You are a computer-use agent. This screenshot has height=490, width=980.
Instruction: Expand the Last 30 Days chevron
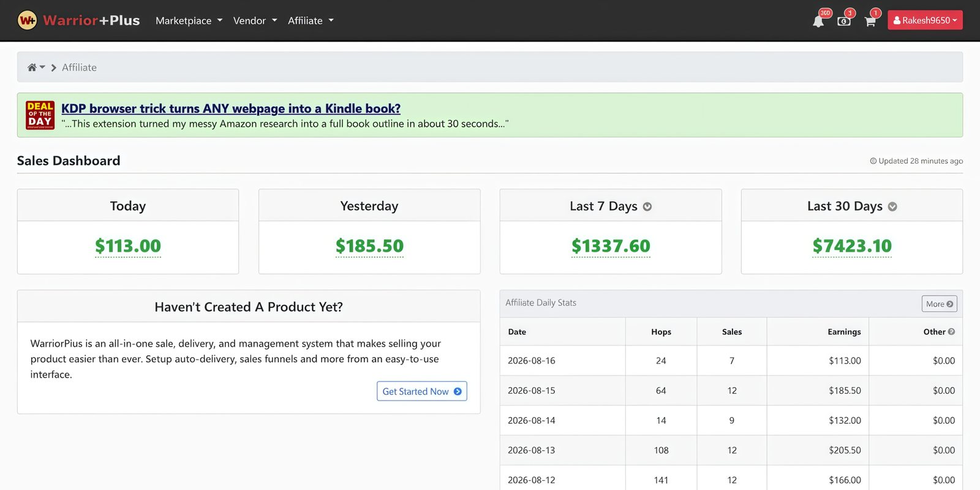click(x=892, y=207)
